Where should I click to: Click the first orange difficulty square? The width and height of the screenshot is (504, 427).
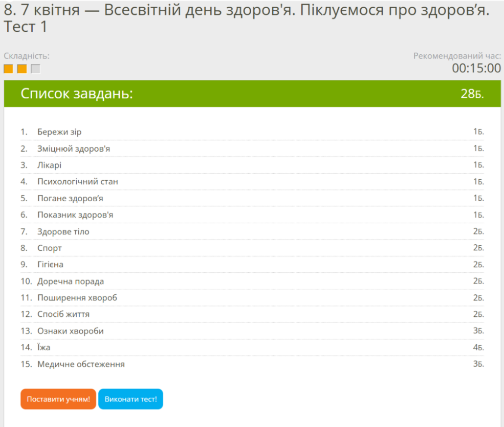pyautogui.click(x=8, y=69)
